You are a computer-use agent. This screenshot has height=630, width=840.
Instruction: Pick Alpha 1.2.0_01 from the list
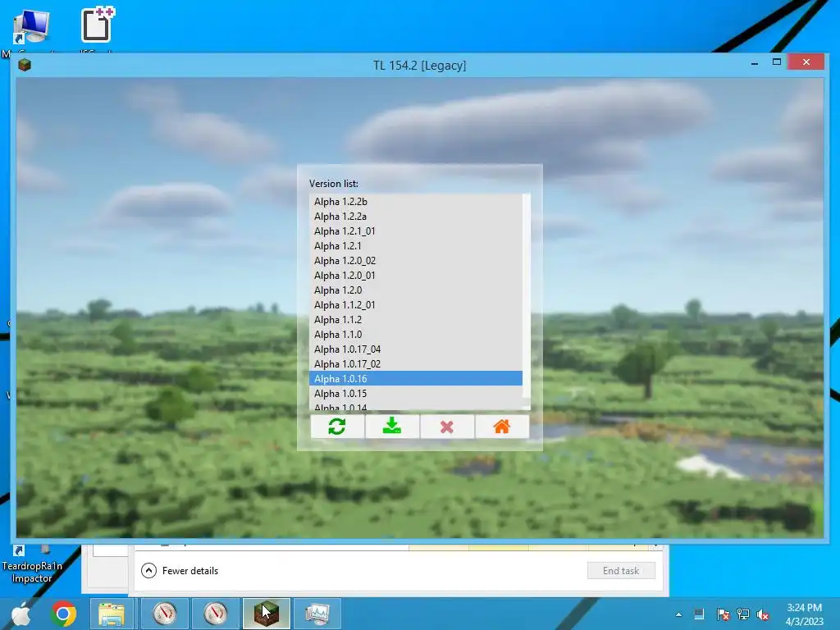(416, 276)
